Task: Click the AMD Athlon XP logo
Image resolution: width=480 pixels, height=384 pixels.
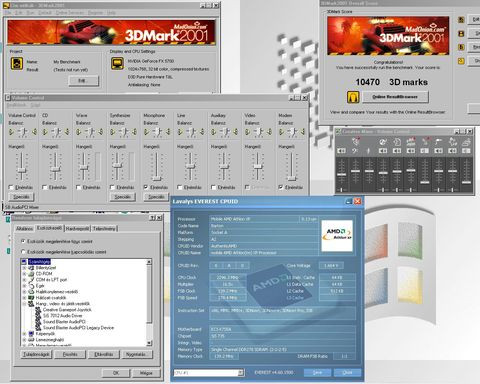Action: click(x=337, y=235)
